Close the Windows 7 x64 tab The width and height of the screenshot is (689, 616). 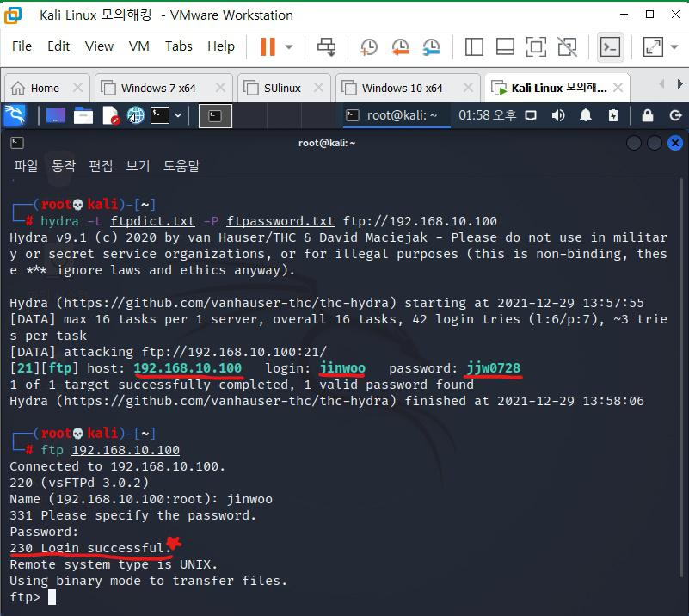pos(220,88)
